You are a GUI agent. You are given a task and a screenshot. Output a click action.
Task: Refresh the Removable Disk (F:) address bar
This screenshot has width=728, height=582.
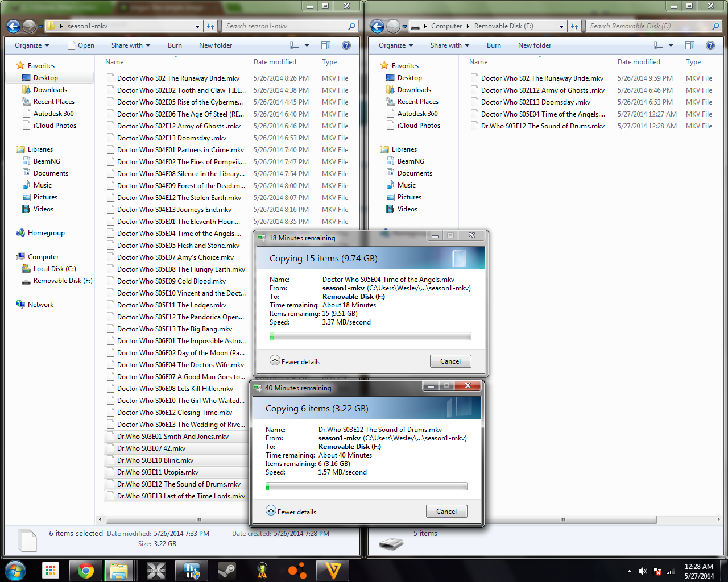pyautogui.click(x=574, y=26)
